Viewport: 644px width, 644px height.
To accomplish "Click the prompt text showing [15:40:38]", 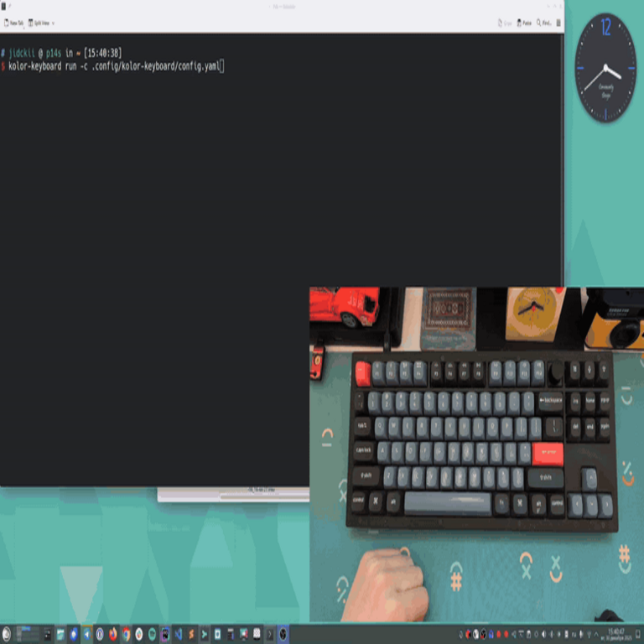I will 102,53.
